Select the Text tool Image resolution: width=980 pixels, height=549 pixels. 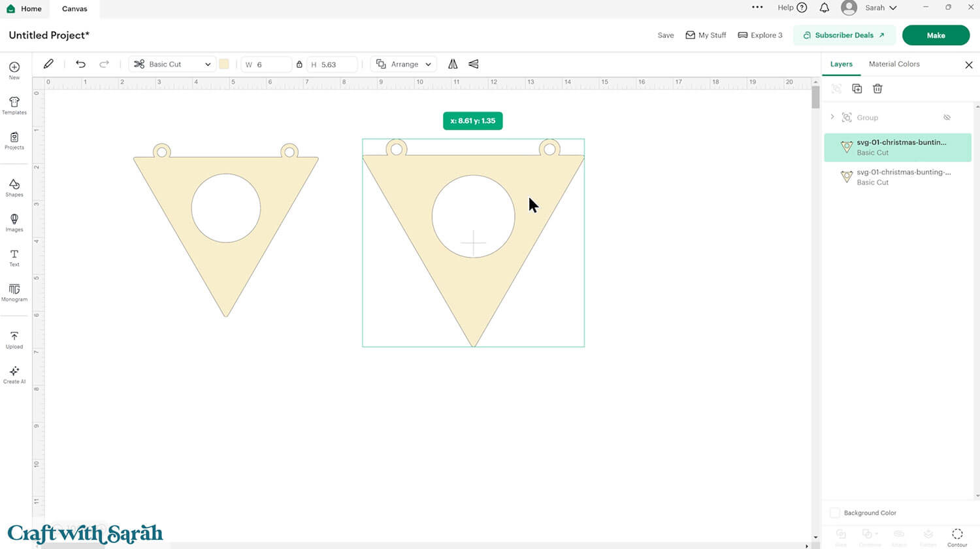(14, 258)
